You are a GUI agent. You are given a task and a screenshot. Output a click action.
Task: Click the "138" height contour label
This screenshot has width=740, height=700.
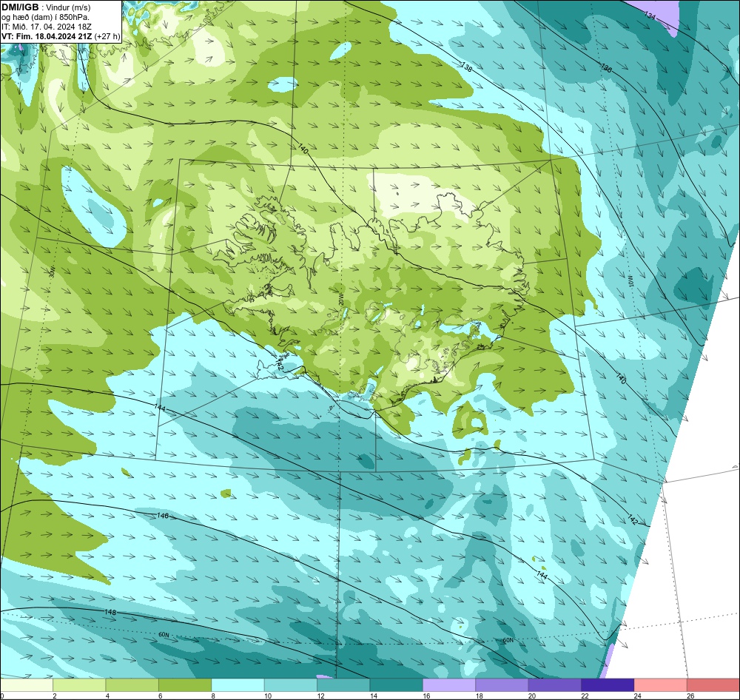[466, 67]
